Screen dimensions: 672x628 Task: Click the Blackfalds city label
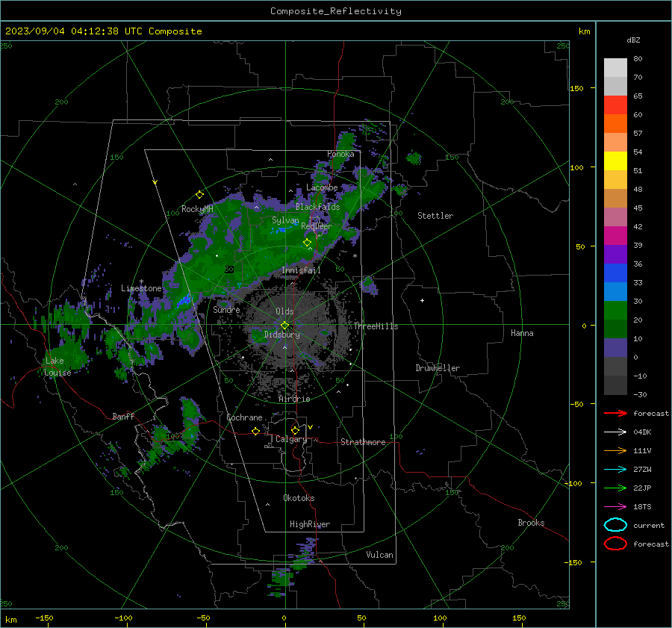point(317,207)
